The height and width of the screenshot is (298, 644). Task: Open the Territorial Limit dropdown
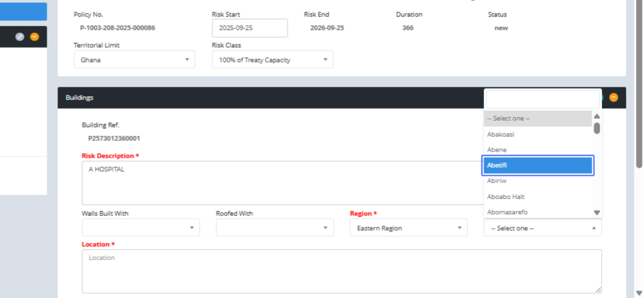tap(134, 60)
